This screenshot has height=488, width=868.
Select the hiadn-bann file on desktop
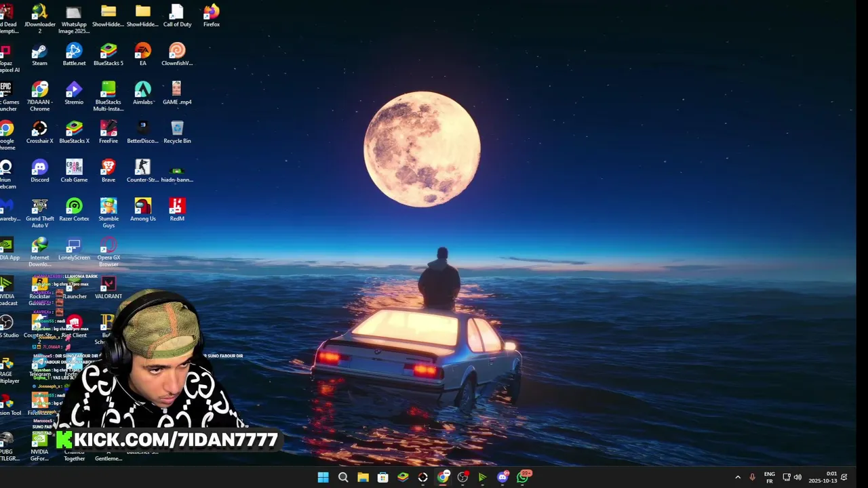point(177,174)
